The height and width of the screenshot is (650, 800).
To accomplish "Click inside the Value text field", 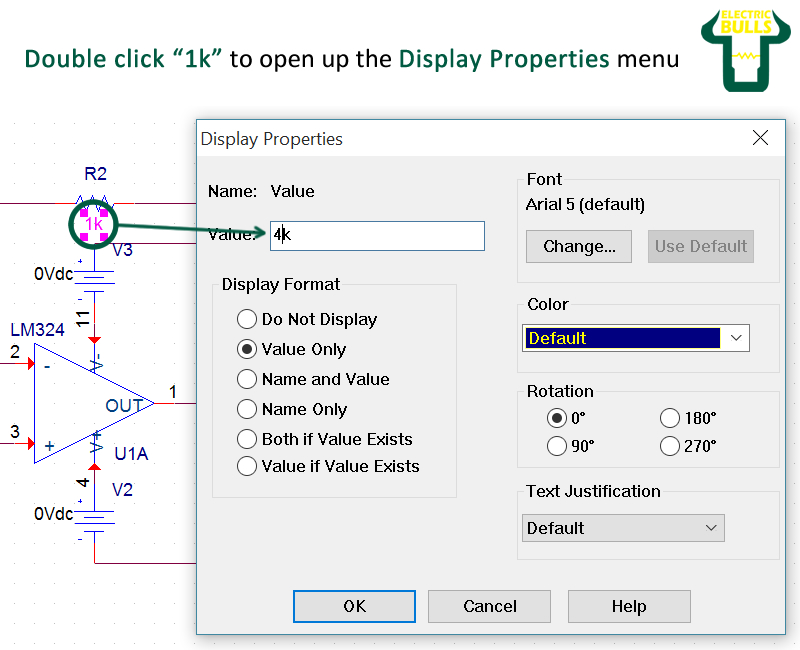I will (x=376, y=235).
